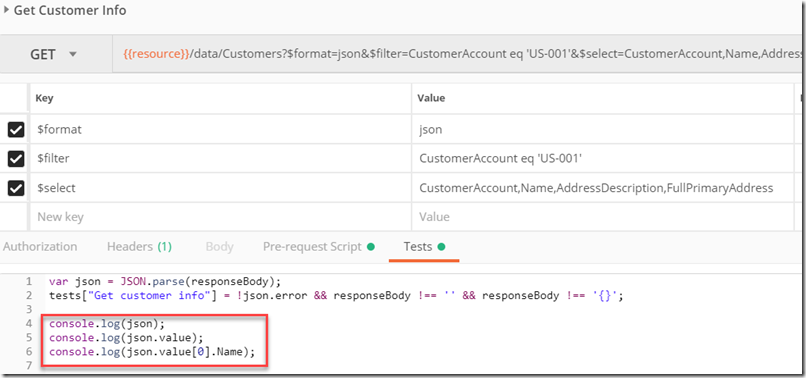Click line number 3 in the editor gutter
806x378 pixels.
28,310
